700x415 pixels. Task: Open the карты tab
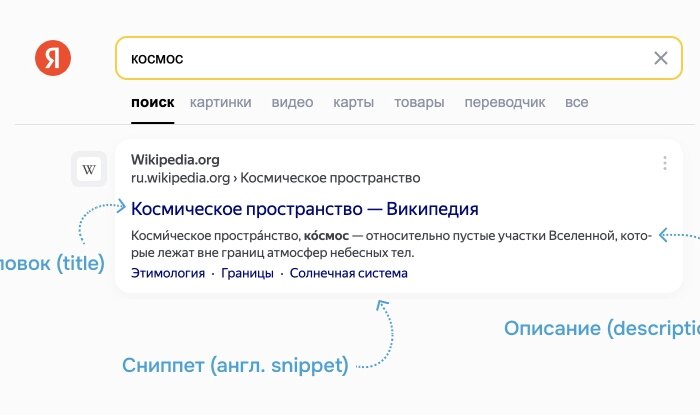click(354, 102)
